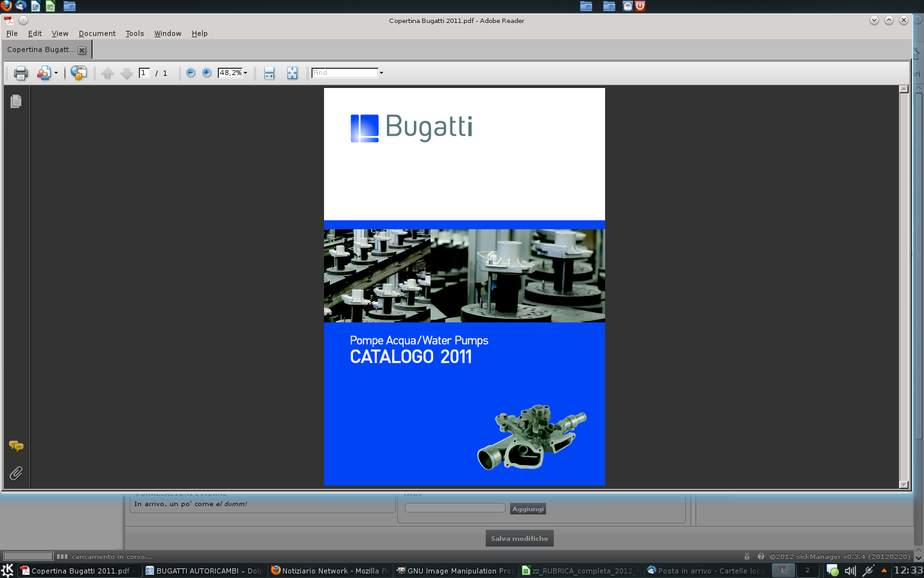This screenshot has width=924, height=578.
Task: Open the Attachments paperclip panel
Action: [x=16, y=473]
